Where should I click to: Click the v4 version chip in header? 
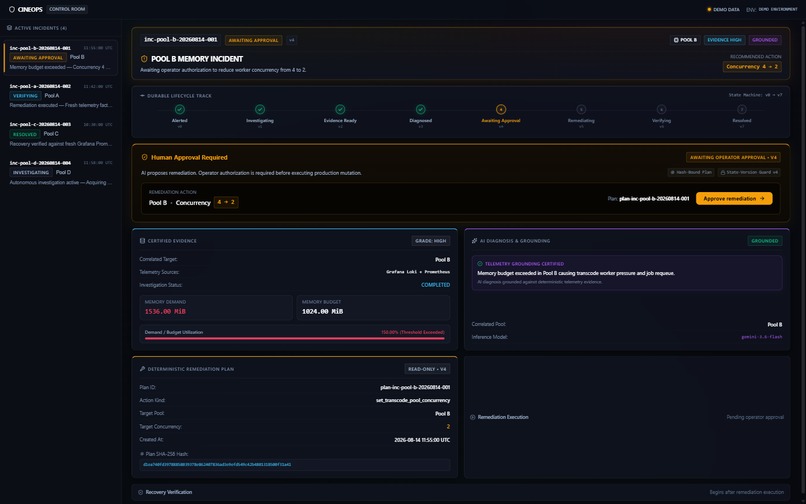(x=291, y=40)
